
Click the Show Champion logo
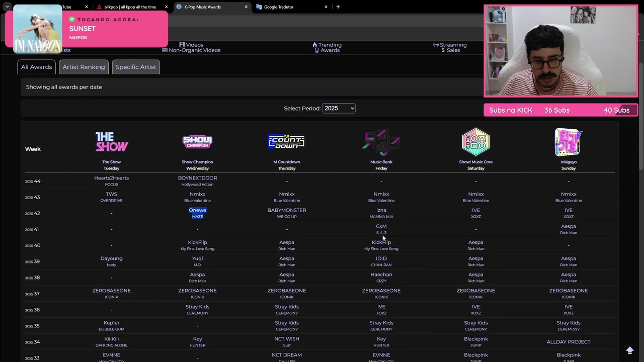(197, 142)
